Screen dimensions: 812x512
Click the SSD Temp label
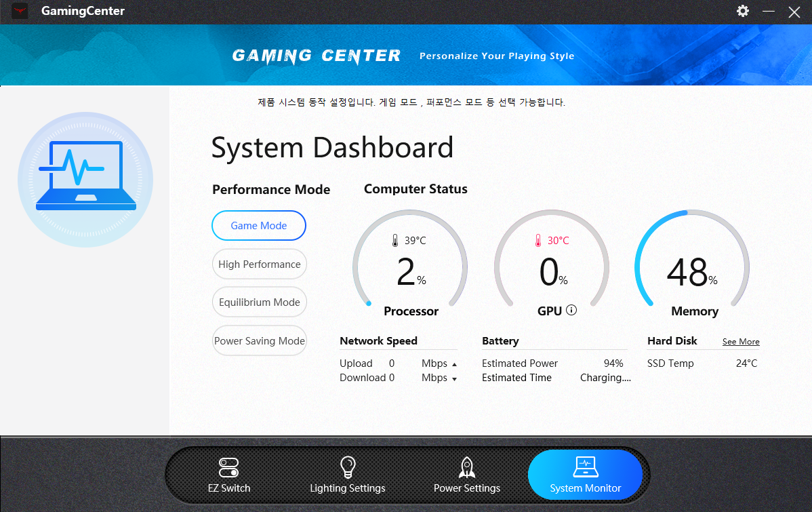click(670, 363)
